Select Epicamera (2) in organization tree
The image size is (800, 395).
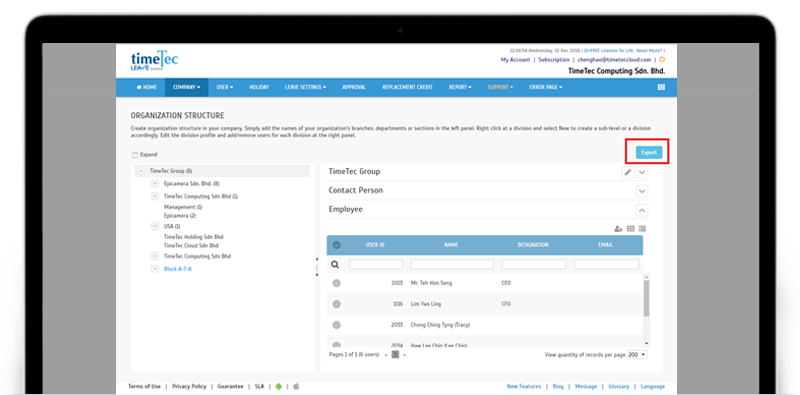180,215
